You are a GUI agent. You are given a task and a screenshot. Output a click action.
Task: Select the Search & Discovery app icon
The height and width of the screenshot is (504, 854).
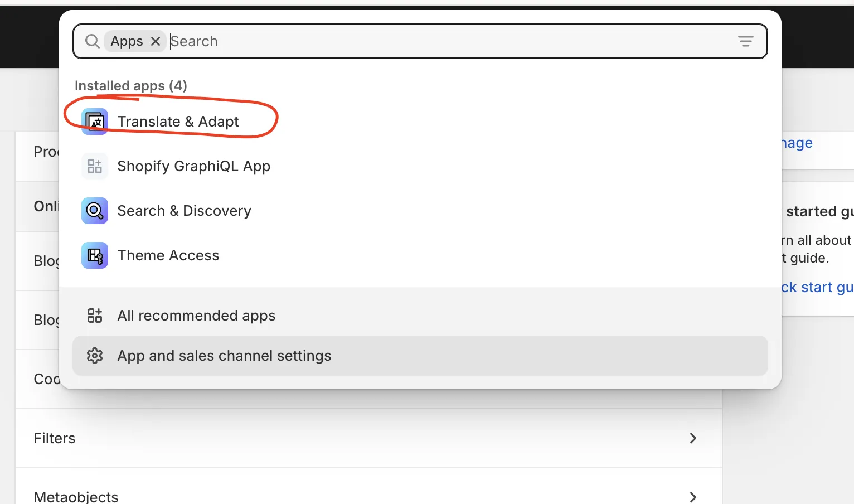[94, 211]
